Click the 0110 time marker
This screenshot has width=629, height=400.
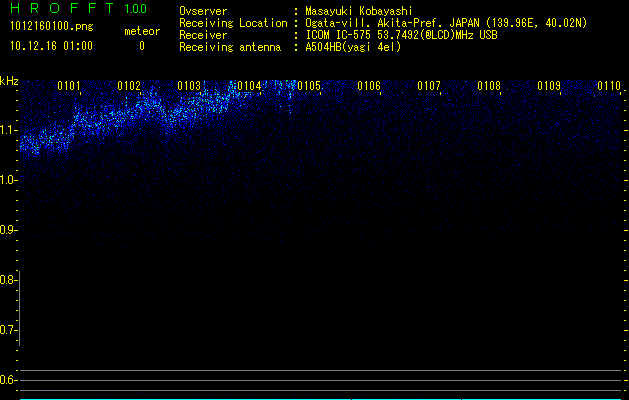pos(609,86)
